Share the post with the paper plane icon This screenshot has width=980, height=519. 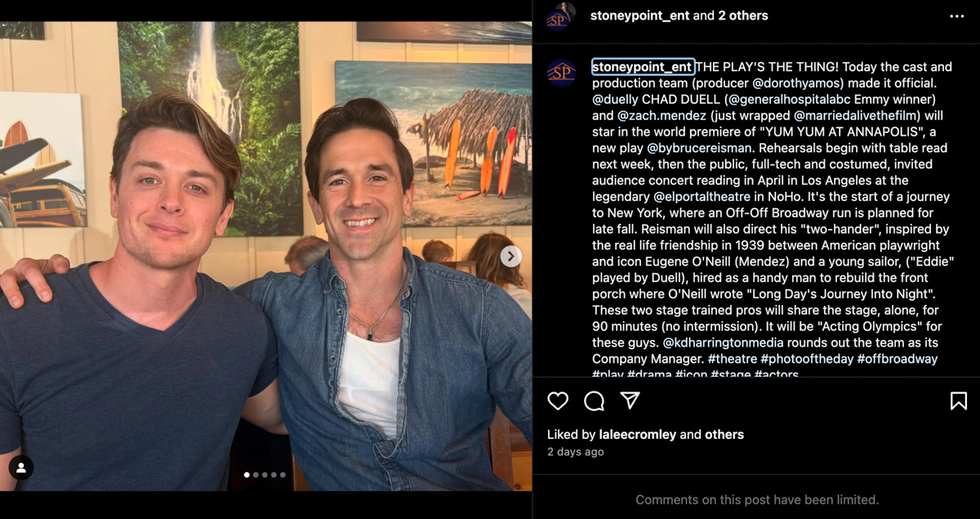click(630, 400)
